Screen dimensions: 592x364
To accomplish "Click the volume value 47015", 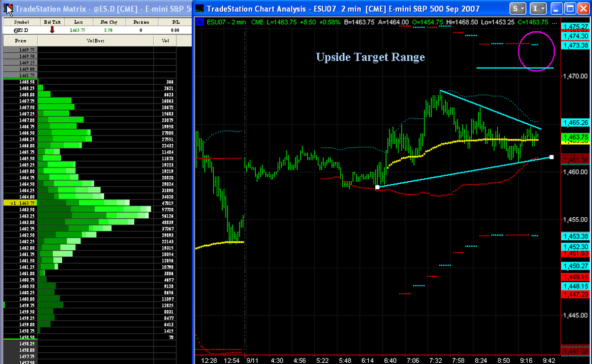I will 168,203.
